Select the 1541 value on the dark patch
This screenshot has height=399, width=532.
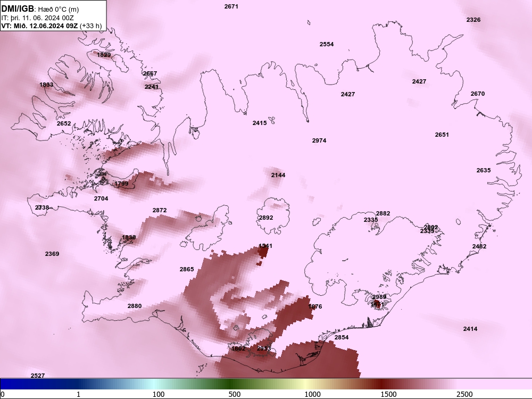pyautogui.click(x=265, y=246)
